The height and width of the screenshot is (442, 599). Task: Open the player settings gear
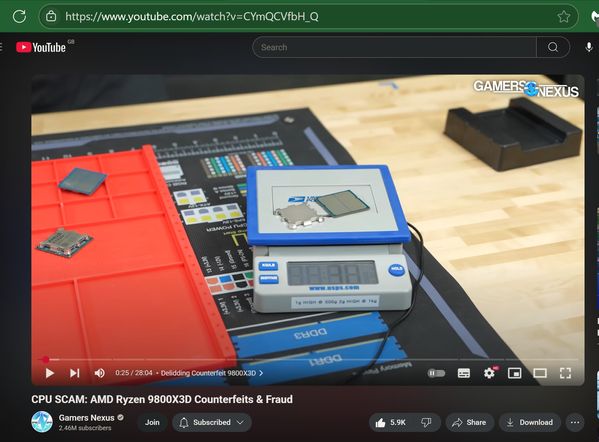tap(489, 373)
